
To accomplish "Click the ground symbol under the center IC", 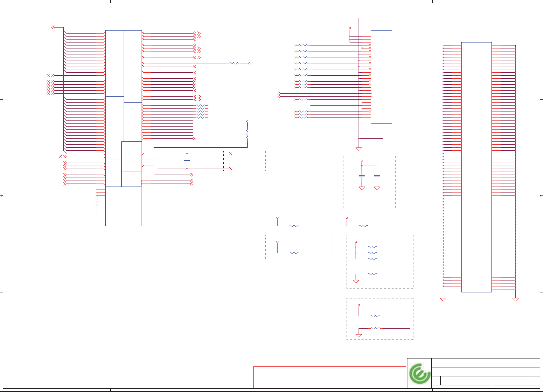I will click(x=359, y=149).
